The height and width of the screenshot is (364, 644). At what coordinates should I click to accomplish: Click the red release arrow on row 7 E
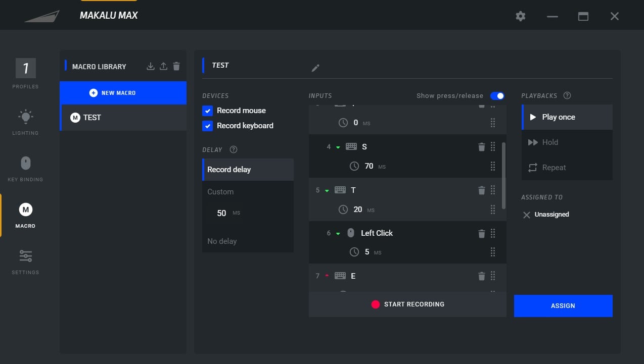pyautogui.click(x=327, y=276)
